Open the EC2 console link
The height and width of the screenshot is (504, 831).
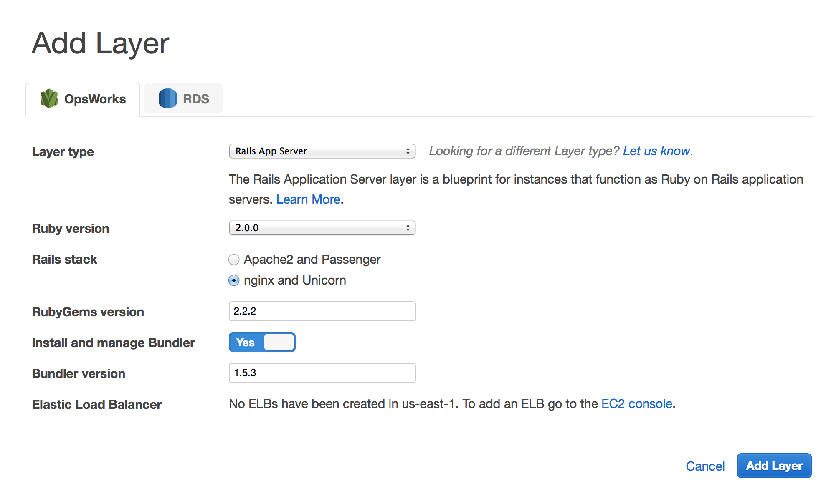[637, 404]
